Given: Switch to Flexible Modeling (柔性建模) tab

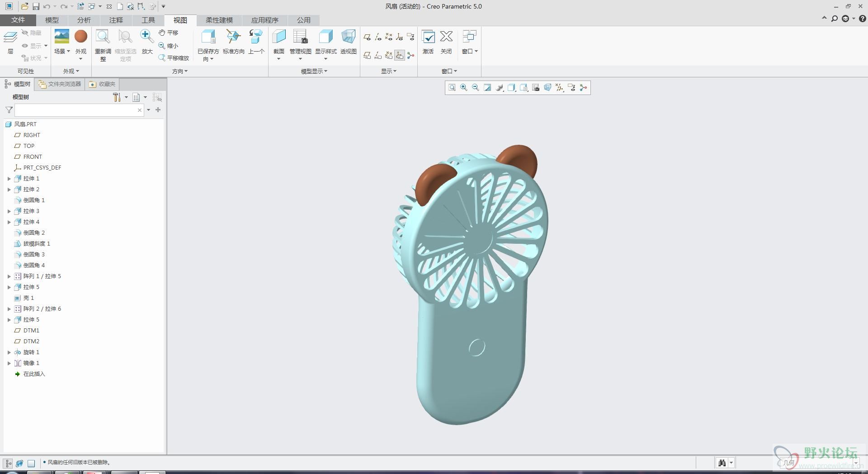Looking at the screenshot, I should click(219, 20).
